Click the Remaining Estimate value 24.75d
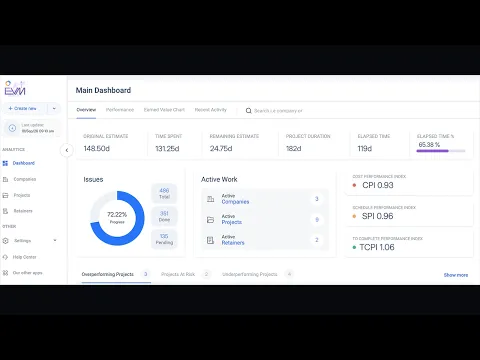This screenshot has height=360, width=480. coord(221,149)
